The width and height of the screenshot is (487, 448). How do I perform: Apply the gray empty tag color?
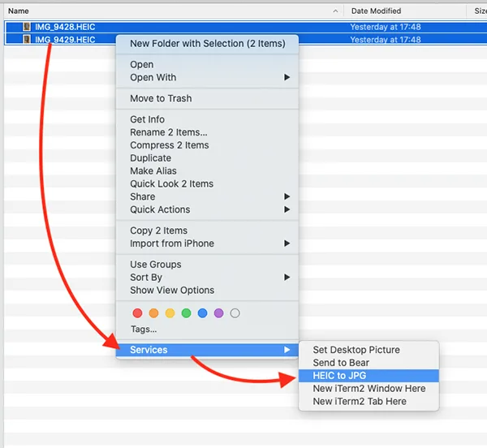235,313
